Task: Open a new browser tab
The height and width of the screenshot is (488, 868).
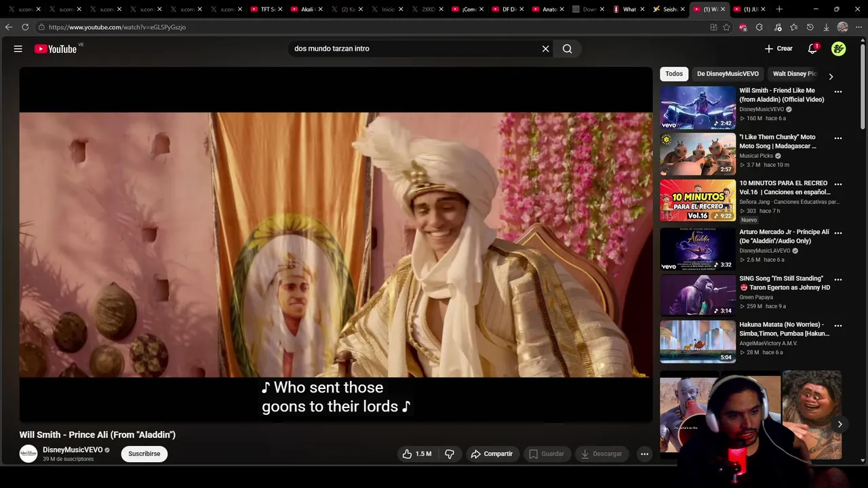Action: (779, 9)
